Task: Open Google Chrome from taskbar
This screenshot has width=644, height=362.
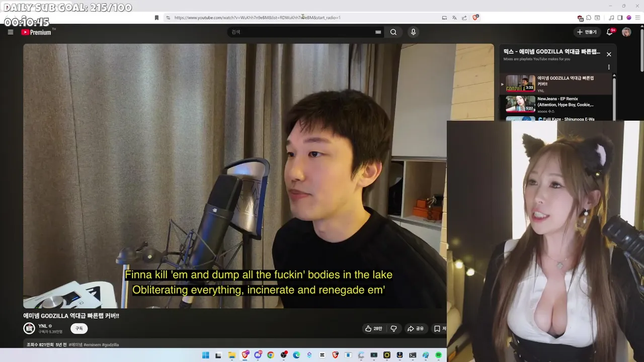Action: 271,355
